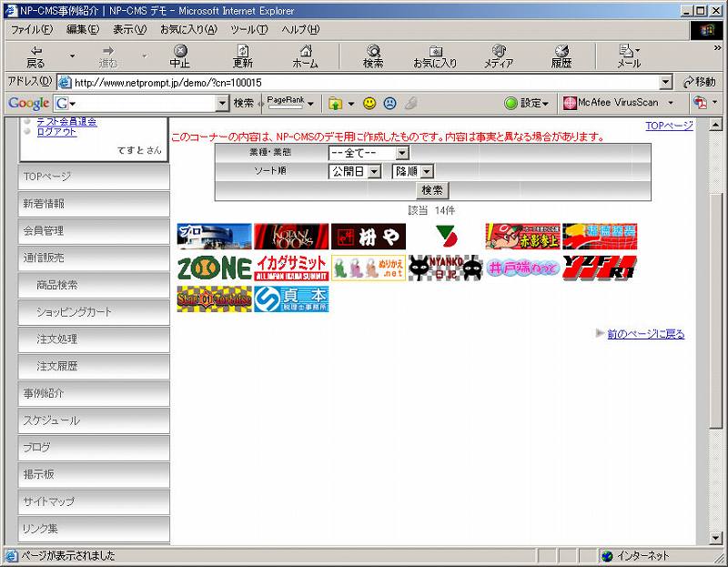The image size is (728, 567).
Task: Open the プロ building banner
Action: 215,237
